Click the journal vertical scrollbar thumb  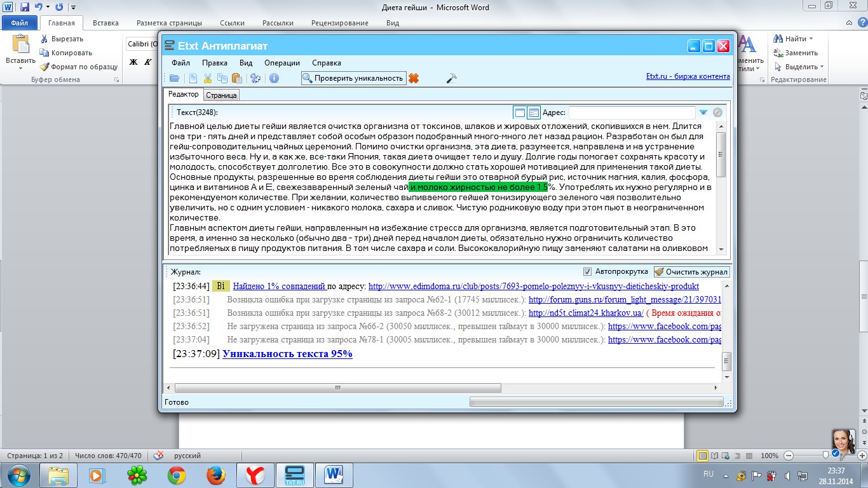click(727, 362)
